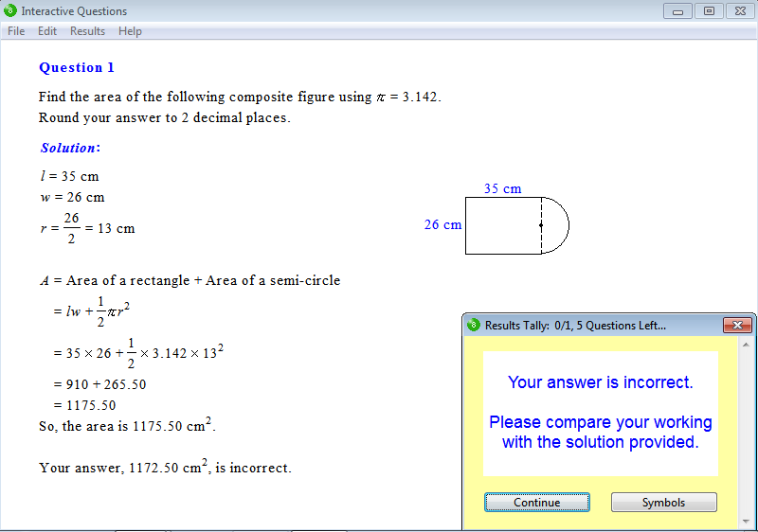Click the Results Tally scroll-down arrow
The image size is (758, 532).
746,522
